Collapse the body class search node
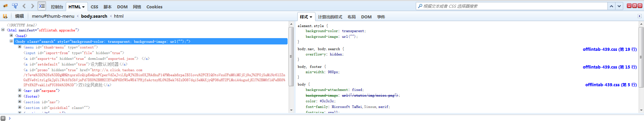Screen dimensions: 644x121 pyautogui.click(x=11, y=41)
